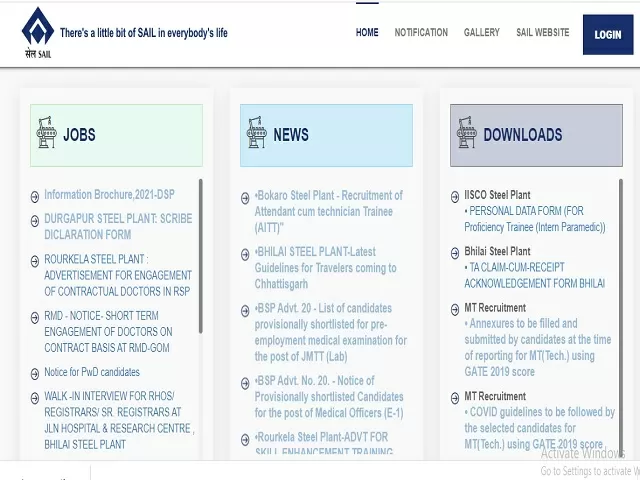Click arrow icon beside Bokaro Steel Plant news
The image size is (640, 480).
coord(245,198)
